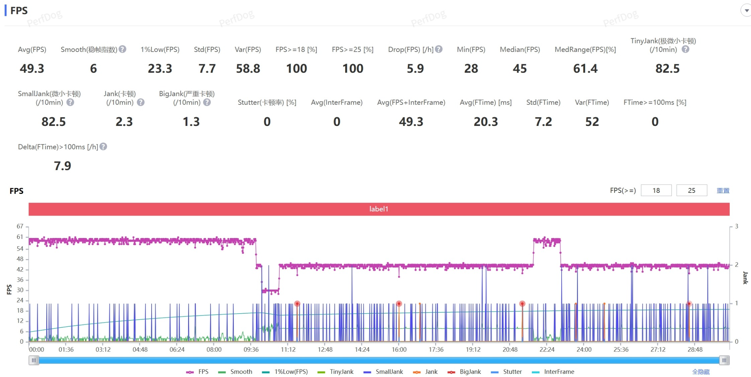Screen dimensions: 751x377
Task: Click the 1%Low(FPS) value 23.3
Action: coord(160,69)
